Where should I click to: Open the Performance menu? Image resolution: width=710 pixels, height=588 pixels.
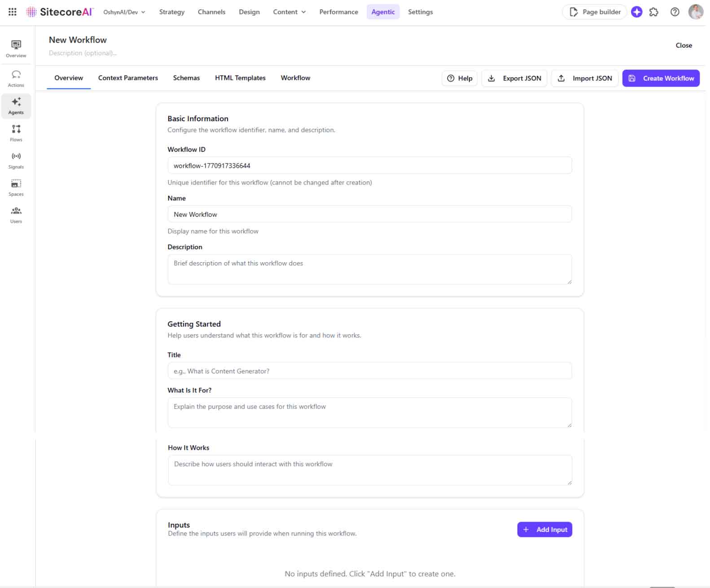(x=339, y=12)
